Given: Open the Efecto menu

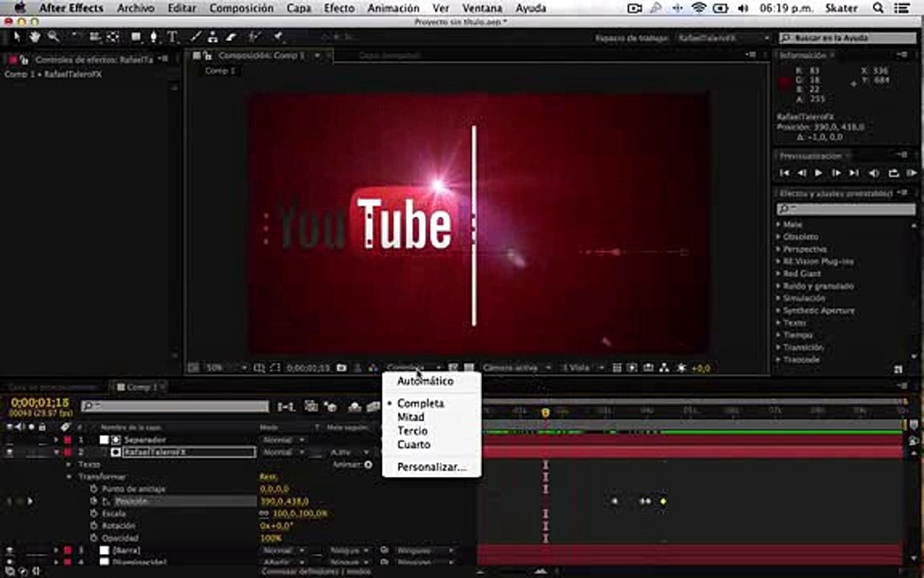Looking at the screenshot, I should pos(339,8).
